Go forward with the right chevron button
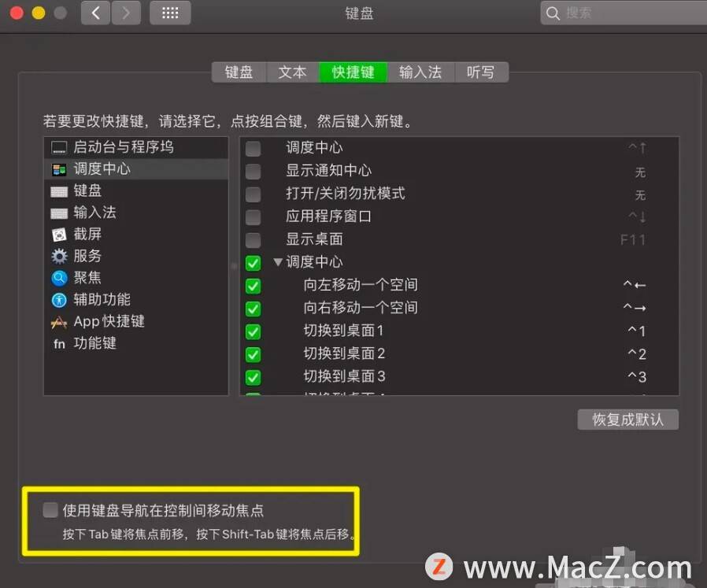This screenshot has height=588, width=707. pos(126,13)
